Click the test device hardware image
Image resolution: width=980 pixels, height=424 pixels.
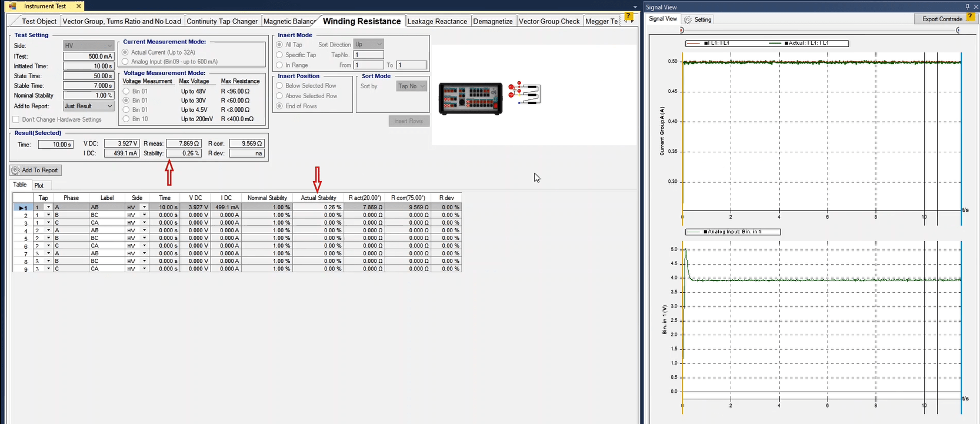tap(471, 98)
